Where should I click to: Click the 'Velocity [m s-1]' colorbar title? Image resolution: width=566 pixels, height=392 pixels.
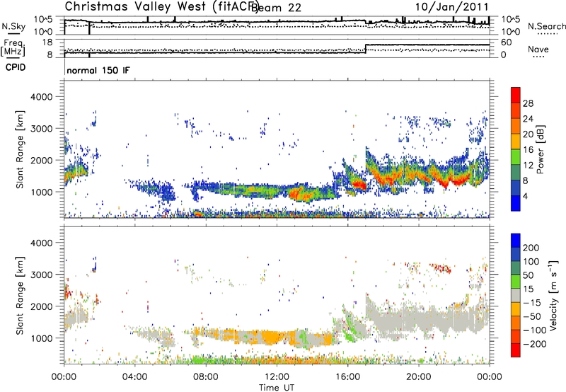click(x=553, y=295)
